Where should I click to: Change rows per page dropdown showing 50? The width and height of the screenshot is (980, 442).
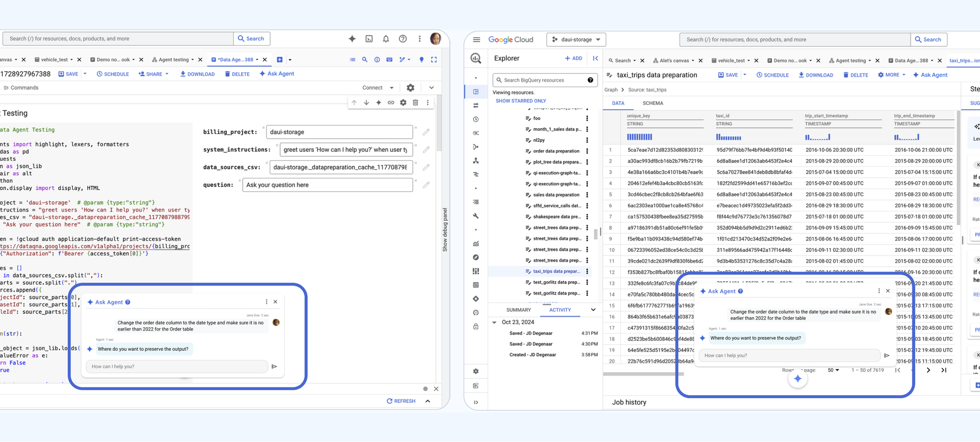click(833, 370)
